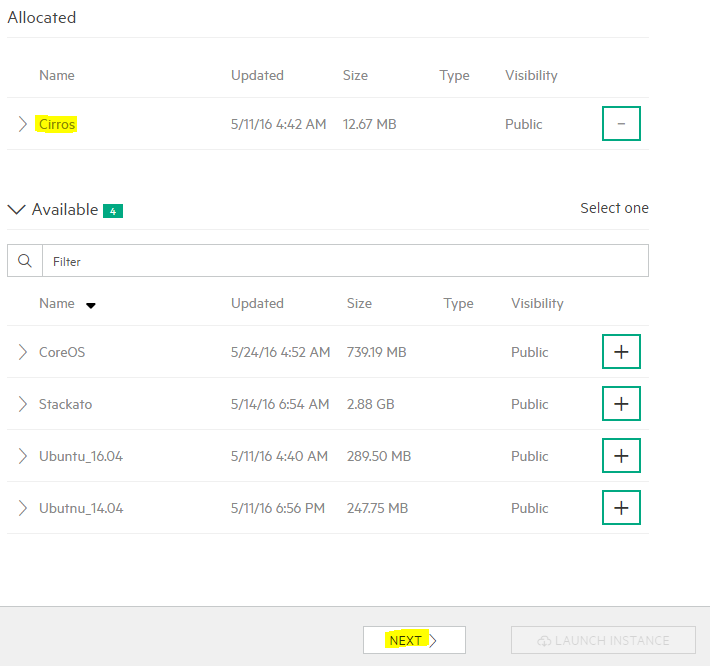Screen dimensions: 710x666
Task: Click the search magnifier icon
Action: [25, 261]
